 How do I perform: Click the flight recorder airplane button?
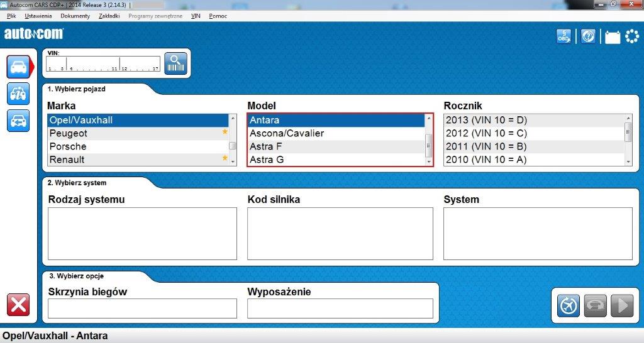click(569, 306)
